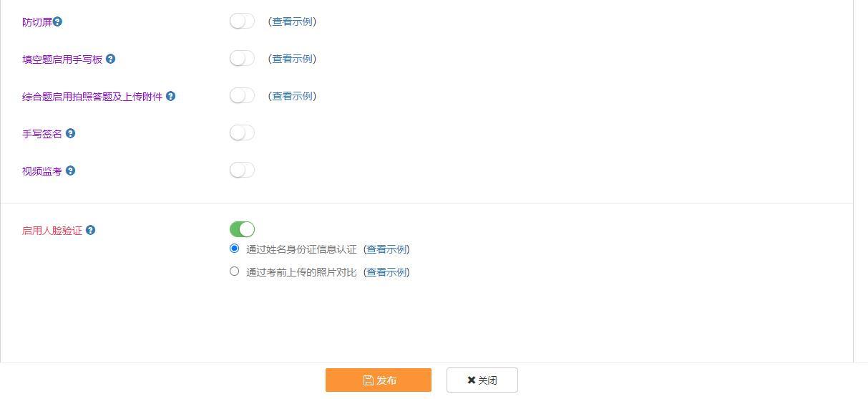868x399 pixels.
Task: Turn on 视频监考 switch
Action: pos(242,170)
